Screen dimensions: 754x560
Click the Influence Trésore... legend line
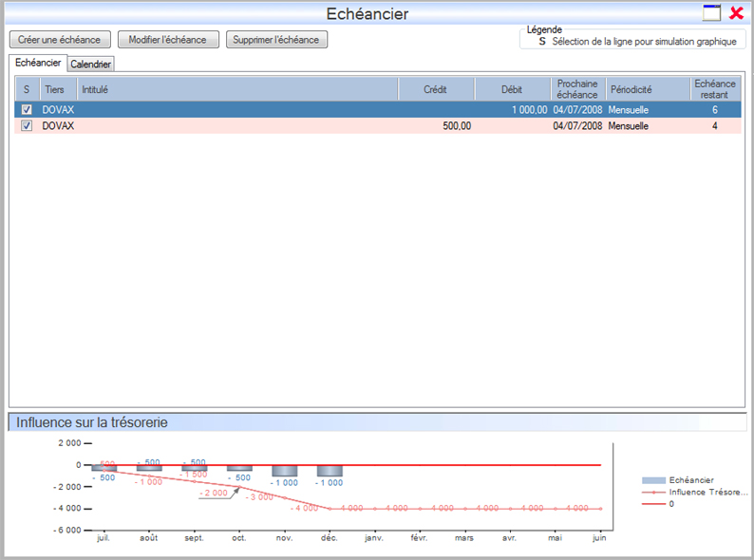[x=653, y=492]
